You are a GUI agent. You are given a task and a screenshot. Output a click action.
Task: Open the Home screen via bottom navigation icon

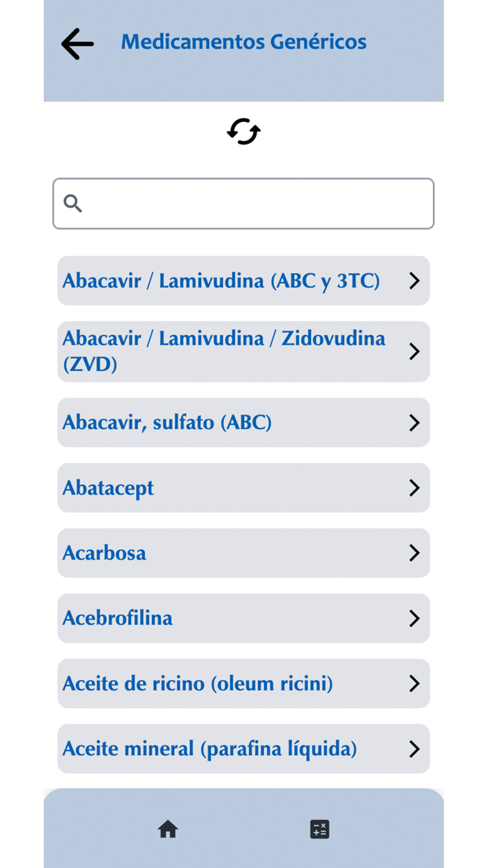click(167, 829)
